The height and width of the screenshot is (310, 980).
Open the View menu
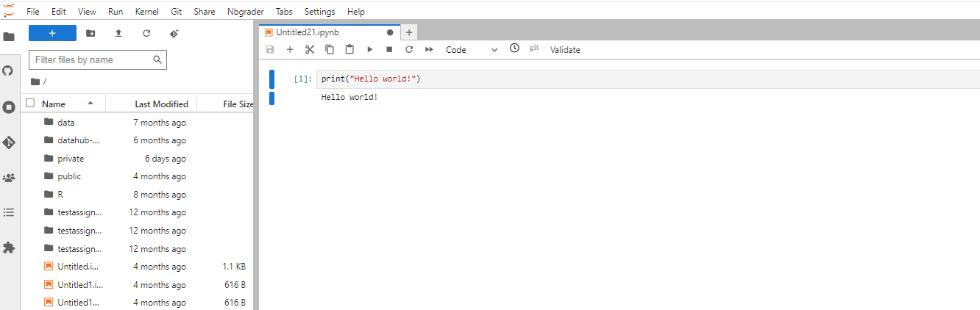click(x=87, y=12)
